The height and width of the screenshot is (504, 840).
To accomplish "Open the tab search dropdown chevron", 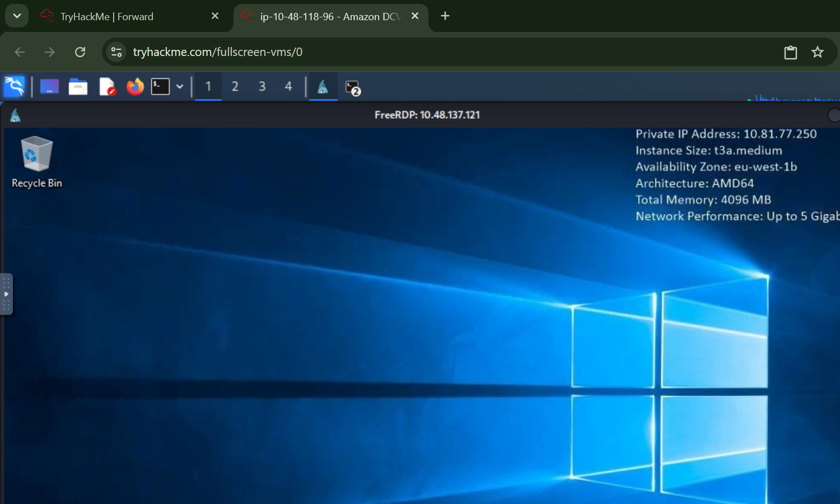I will 17,16.
